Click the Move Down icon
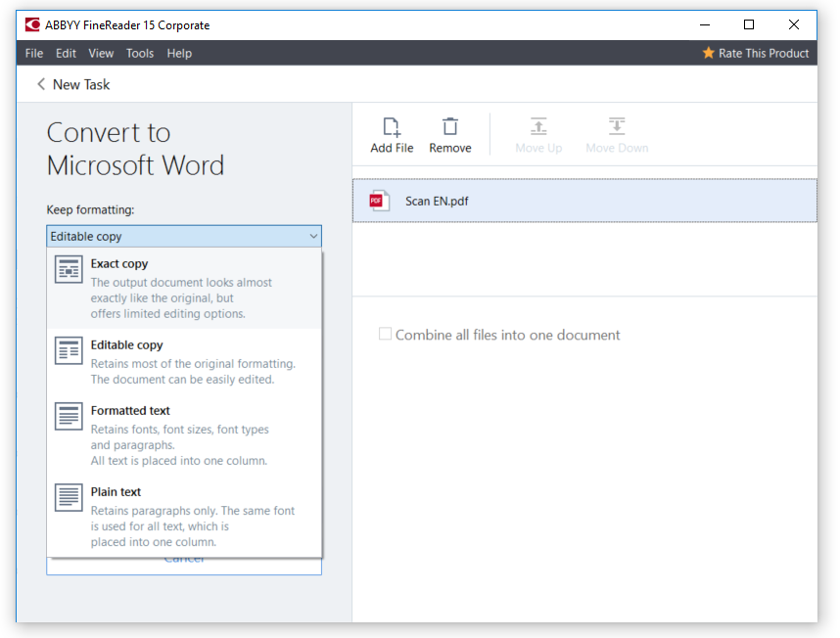The width and height of the screenshot is (840, 638). click(x=617, y=126)
